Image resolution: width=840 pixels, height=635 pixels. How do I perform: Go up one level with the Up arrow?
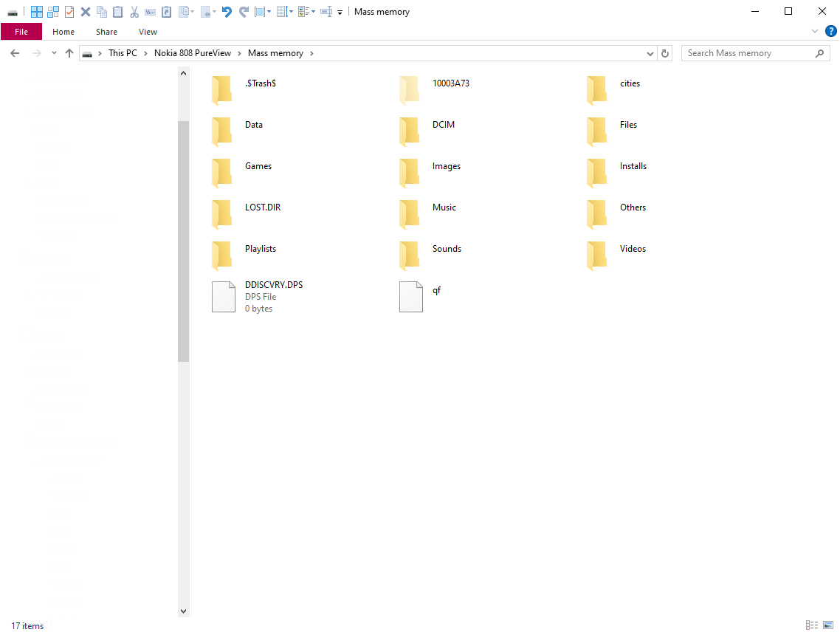click(x=69, y=53)
